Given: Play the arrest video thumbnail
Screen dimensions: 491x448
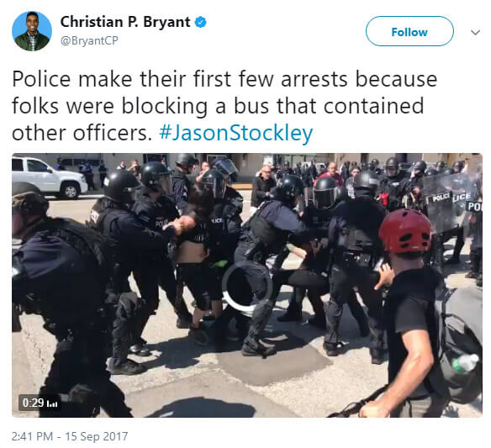Looking at the screenshot, I should [247, 285].
